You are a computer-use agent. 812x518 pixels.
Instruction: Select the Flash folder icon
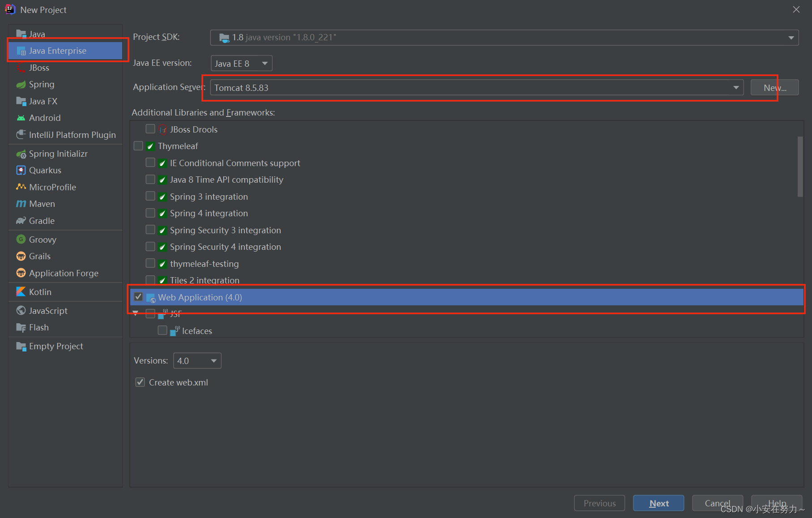[x=21, y=328]
